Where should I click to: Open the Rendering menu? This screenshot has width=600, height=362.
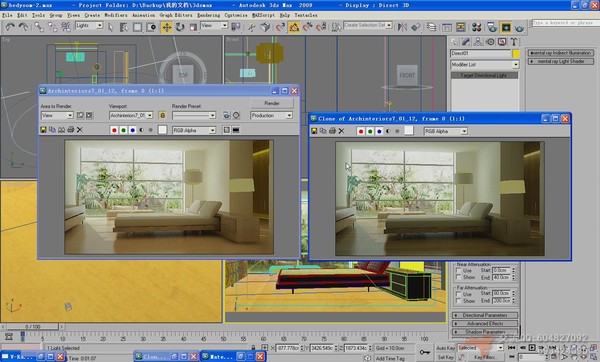click(209, 15)
